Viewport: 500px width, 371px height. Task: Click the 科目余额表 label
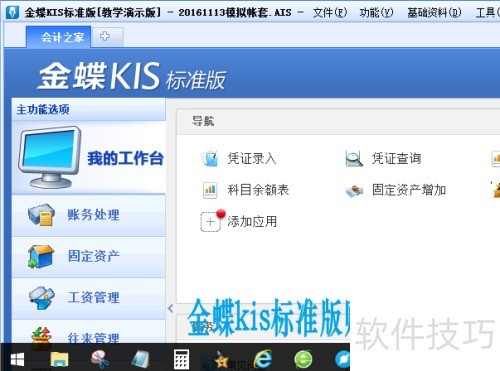(258, 190)
